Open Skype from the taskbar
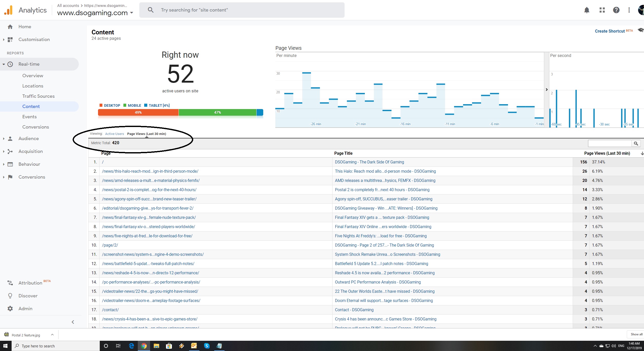The height and width of the screenshot is (351, 644). tap(207, 346)
